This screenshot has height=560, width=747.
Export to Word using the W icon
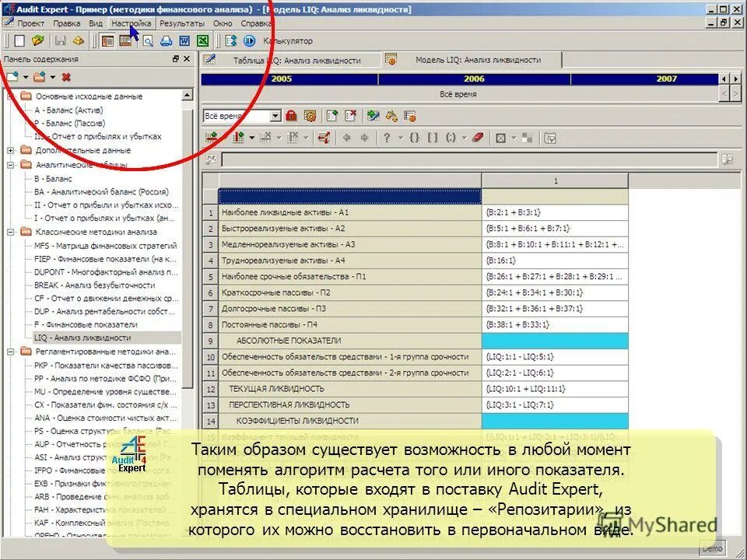point(184,41)
